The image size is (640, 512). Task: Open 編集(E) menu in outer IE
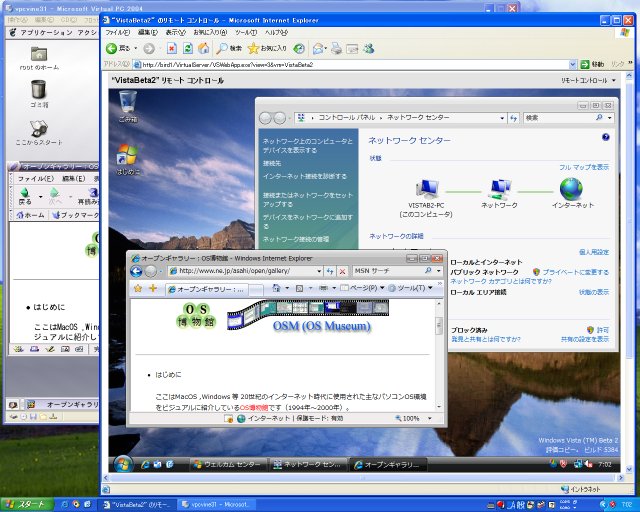pos(148,32)
